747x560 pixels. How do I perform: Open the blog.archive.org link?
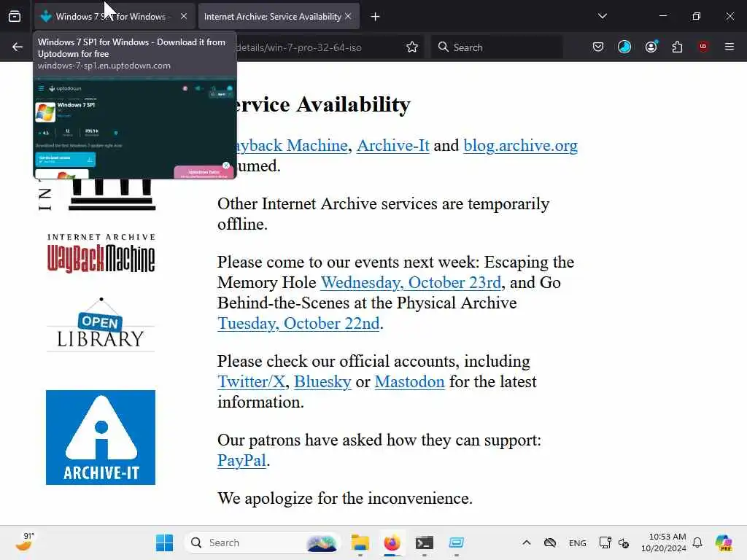(x=520, y=145)
